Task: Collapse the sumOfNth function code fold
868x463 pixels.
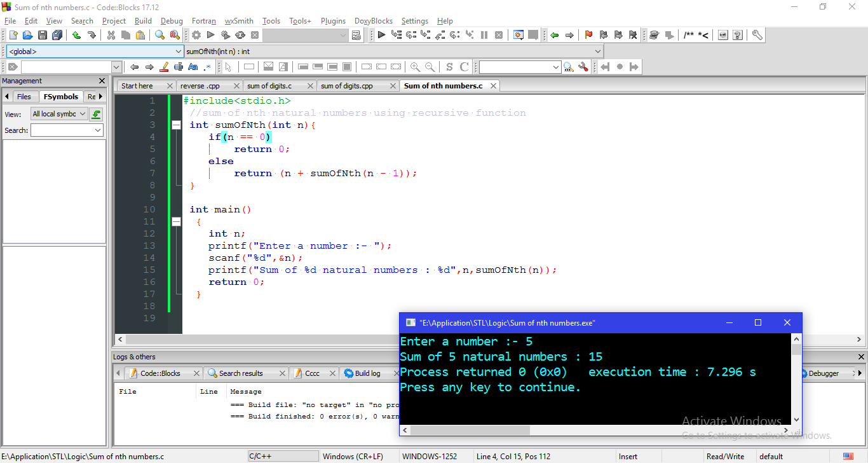Action: click(x=176, y=125)
